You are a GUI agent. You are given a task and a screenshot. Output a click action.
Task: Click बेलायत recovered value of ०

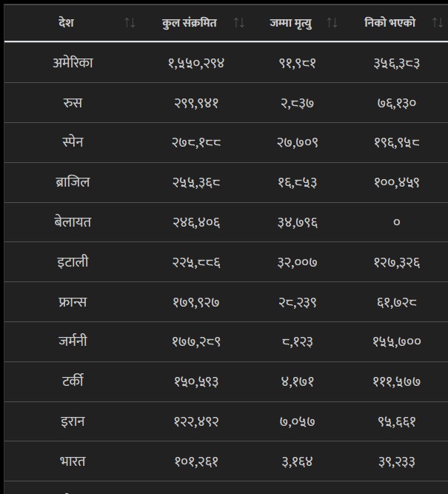(397, 222)
